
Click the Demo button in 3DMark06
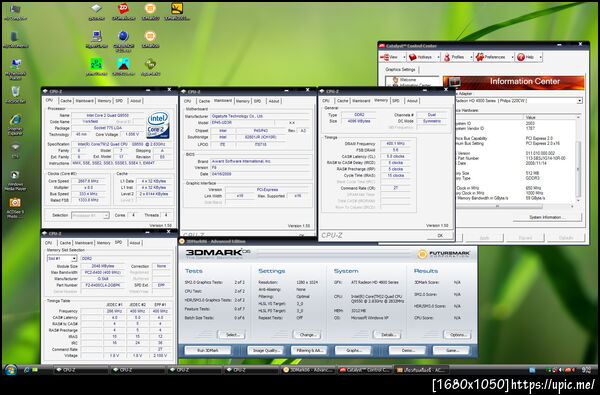(408, 350)
